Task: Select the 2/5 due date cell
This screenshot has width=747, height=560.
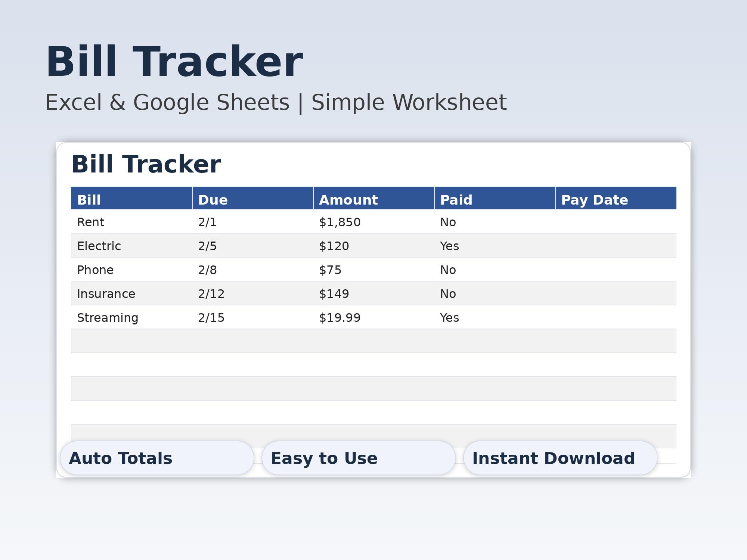Action: tap(252, 246)
